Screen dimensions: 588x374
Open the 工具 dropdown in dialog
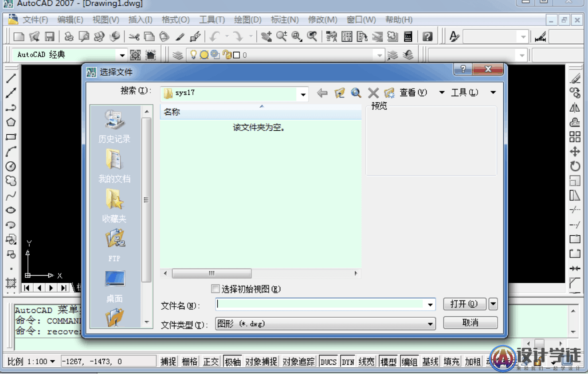pyautogui.click(x=493, y=93)
